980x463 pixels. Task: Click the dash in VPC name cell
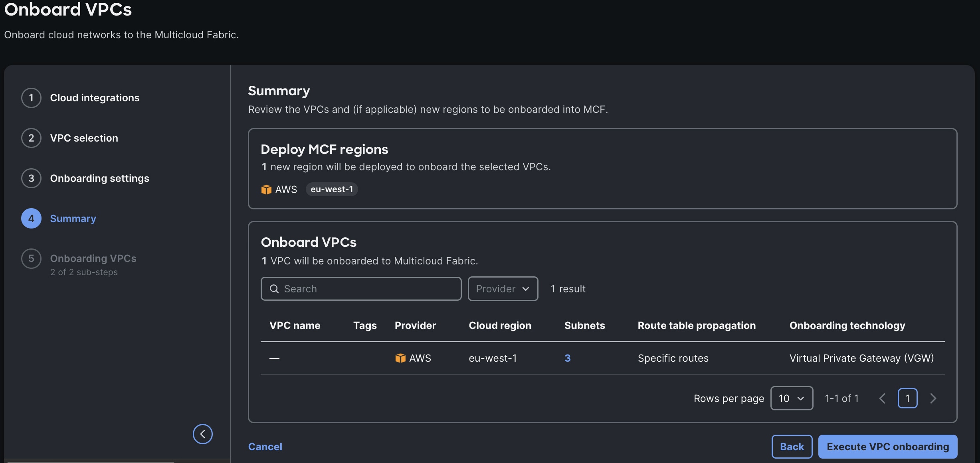[x=274, y=358]
